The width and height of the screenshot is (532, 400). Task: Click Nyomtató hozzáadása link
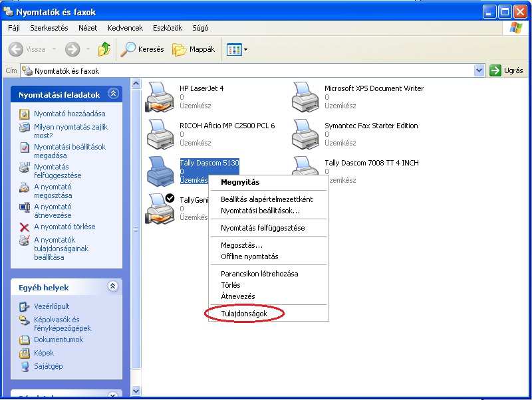70,114
